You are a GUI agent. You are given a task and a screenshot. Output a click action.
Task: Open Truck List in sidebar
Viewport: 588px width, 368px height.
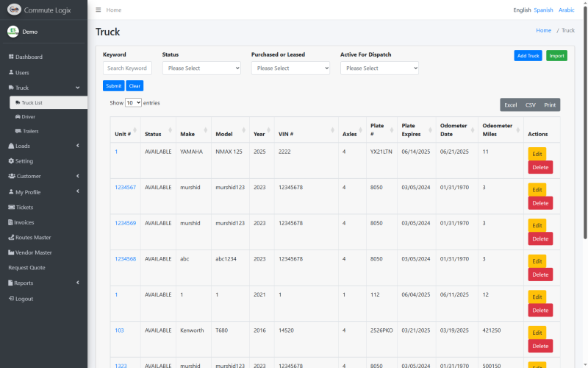[49, 102]
